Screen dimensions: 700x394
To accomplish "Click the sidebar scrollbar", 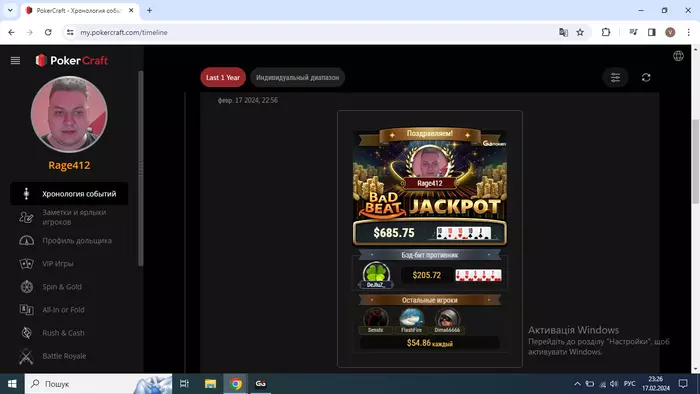I will coord(141,168).
